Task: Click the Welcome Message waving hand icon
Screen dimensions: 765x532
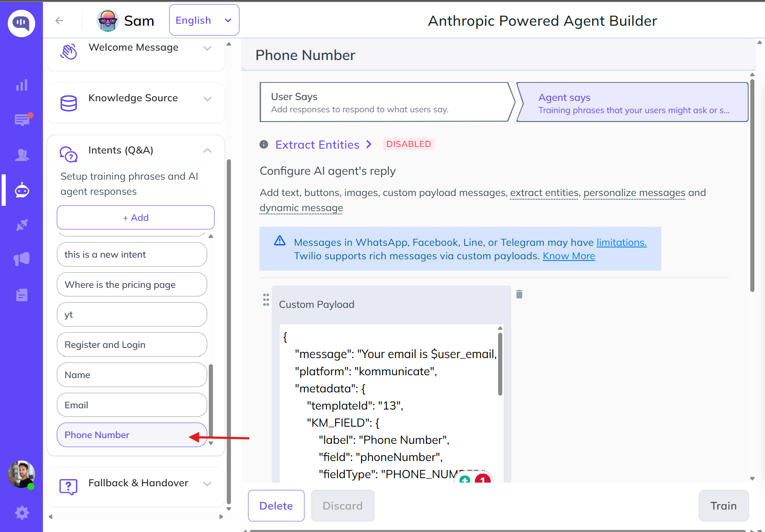Action: [x=69, y=52]
